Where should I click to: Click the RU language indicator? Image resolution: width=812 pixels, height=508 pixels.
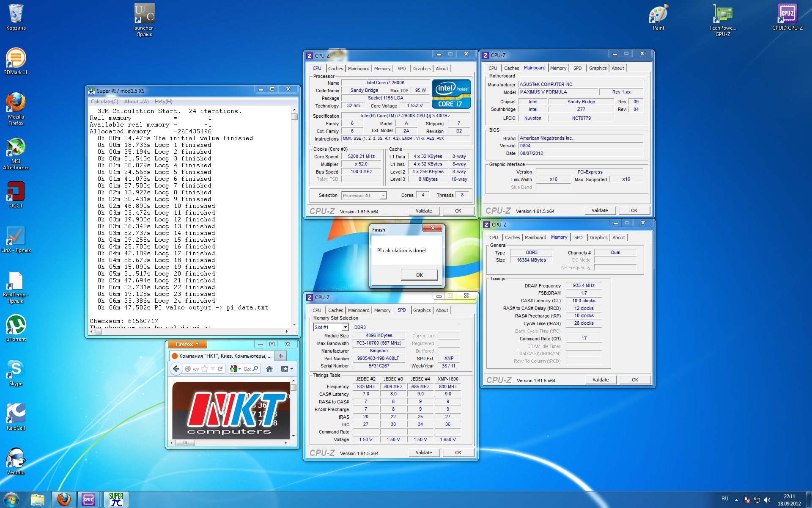725,499
